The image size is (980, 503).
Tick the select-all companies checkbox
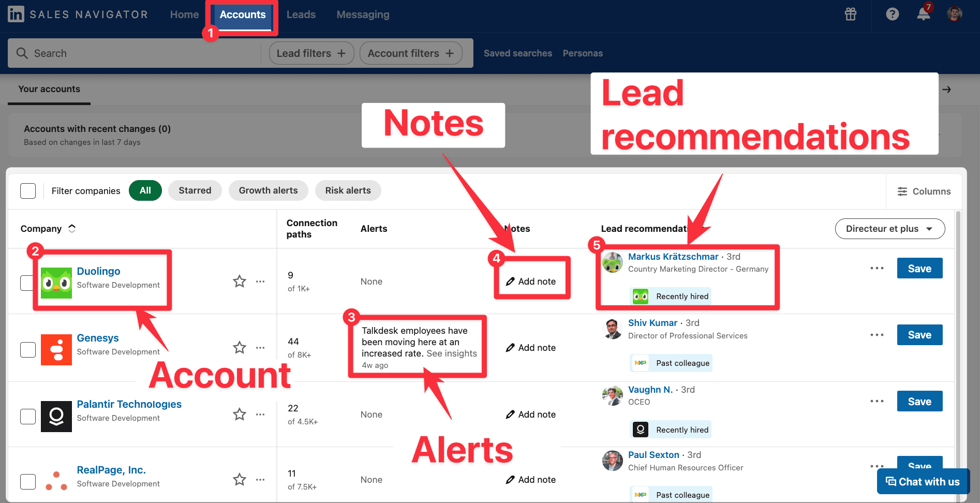pos(28,191)
